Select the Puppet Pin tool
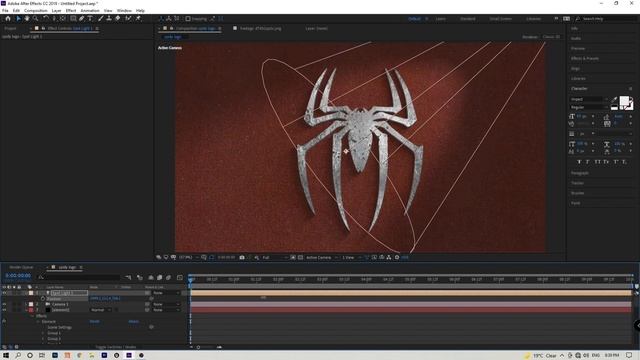The height and width of the screenshot is (360, 640). click(138, 18)
